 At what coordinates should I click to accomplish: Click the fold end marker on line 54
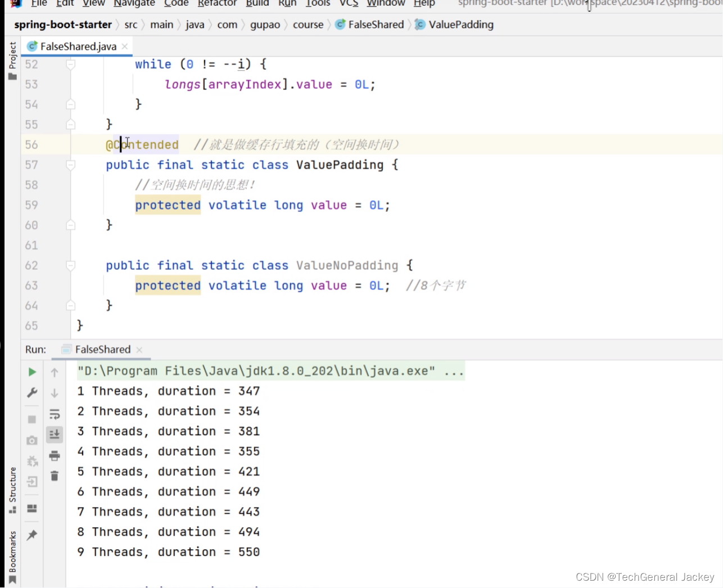click(x=70, y=105)
